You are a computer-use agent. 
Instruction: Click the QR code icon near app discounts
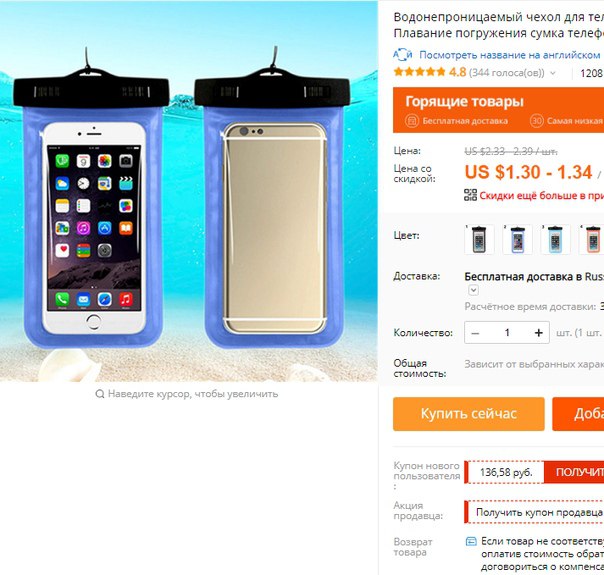470,195
